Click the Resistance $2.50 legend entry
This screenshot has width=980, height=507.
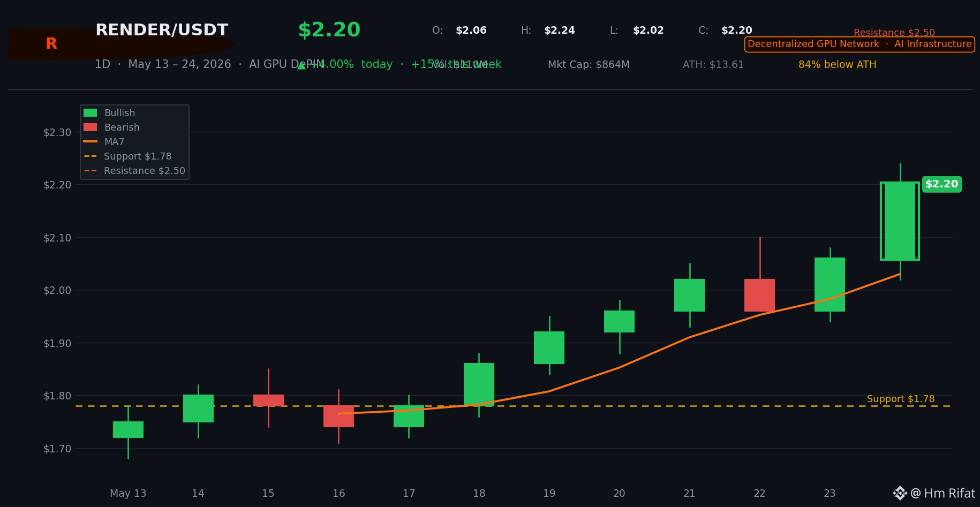pos(134,171)
